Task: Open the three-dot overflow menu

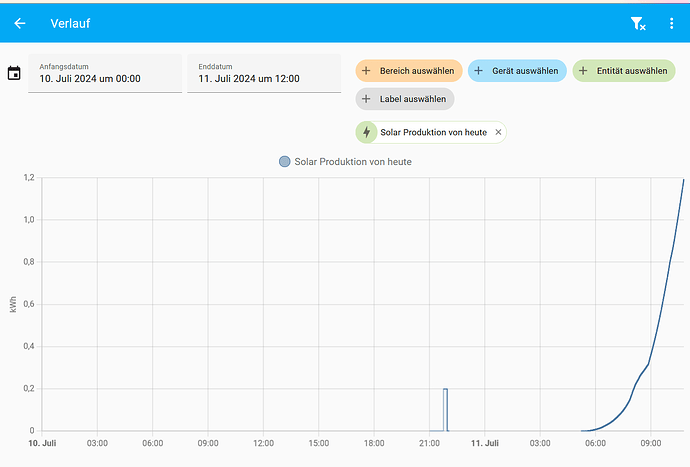Action: click(x=671, y=23)
